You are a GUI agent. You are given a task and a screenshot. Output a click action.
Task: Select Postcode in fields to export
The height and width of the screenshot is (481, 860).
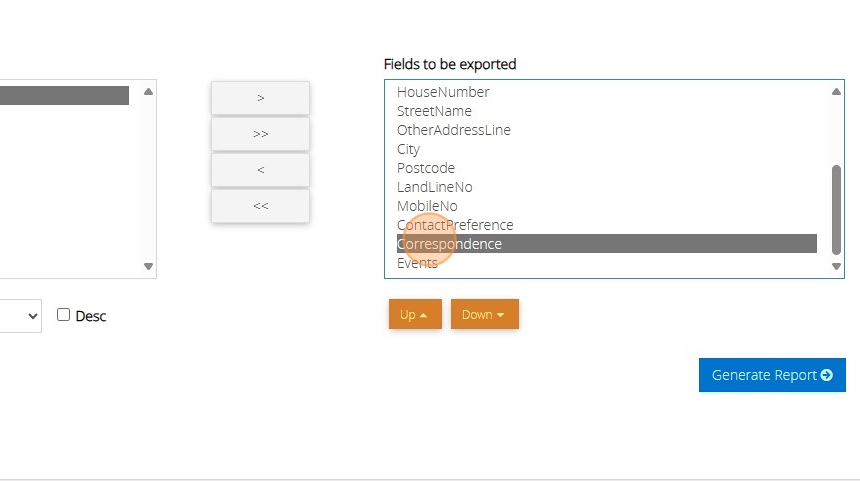point(425,168)
